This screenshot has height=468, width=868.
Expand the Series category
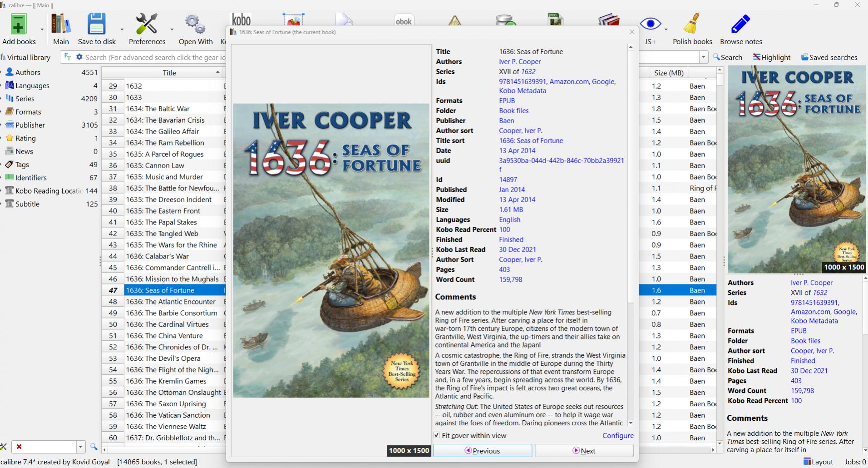[2, 99]
